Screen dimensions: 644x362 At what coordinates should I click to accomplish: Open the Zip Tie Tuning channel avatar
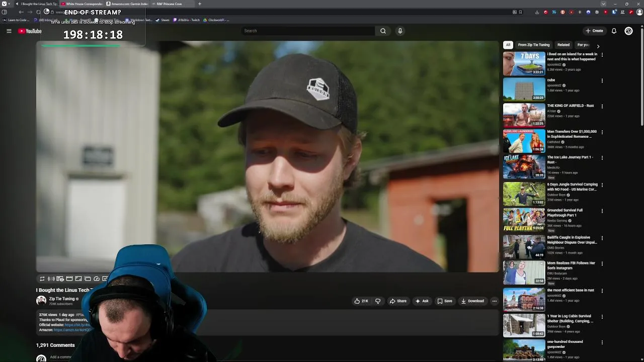41,301
